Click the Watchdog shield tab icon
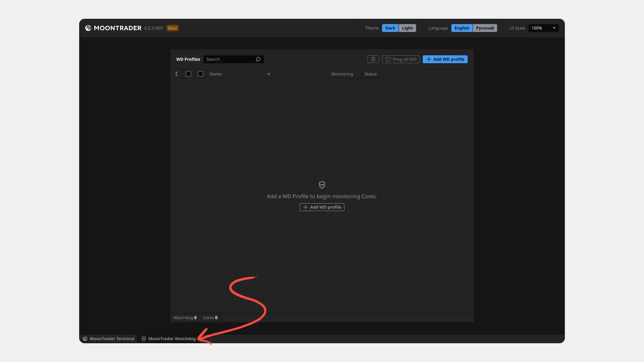644x362 pixels. [x=144, y=339]
